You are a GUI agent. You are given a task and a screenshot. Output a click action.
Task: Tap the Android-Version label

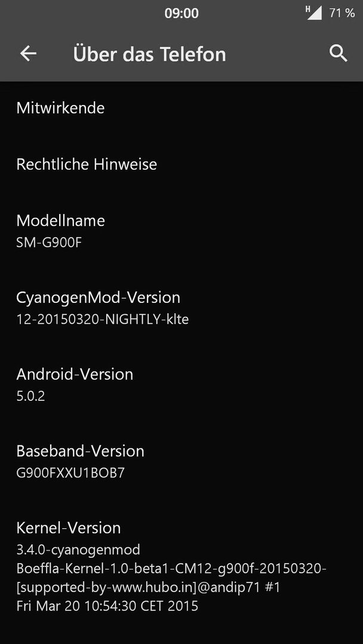(x=75, y=374)
